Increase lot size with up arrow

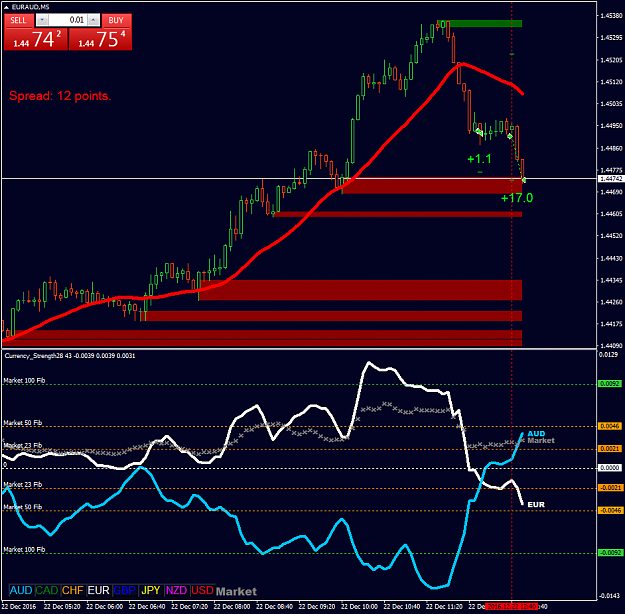point(93,20)
